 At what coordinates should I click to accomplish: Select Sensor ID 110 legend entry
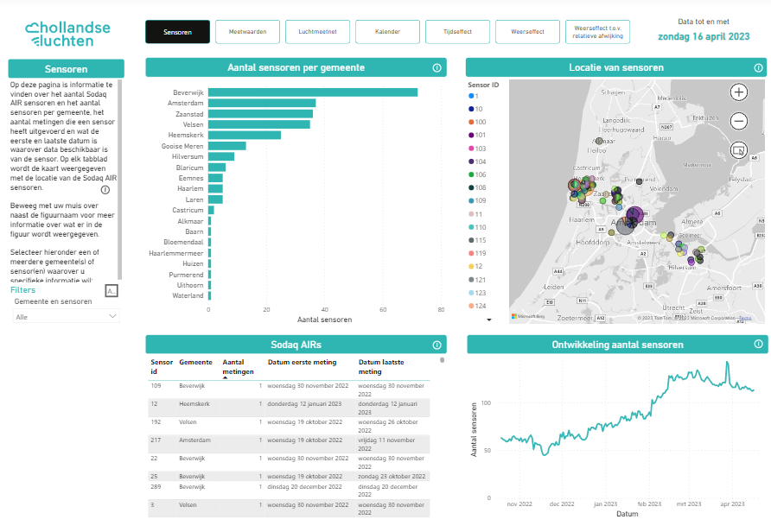(477, 227)
